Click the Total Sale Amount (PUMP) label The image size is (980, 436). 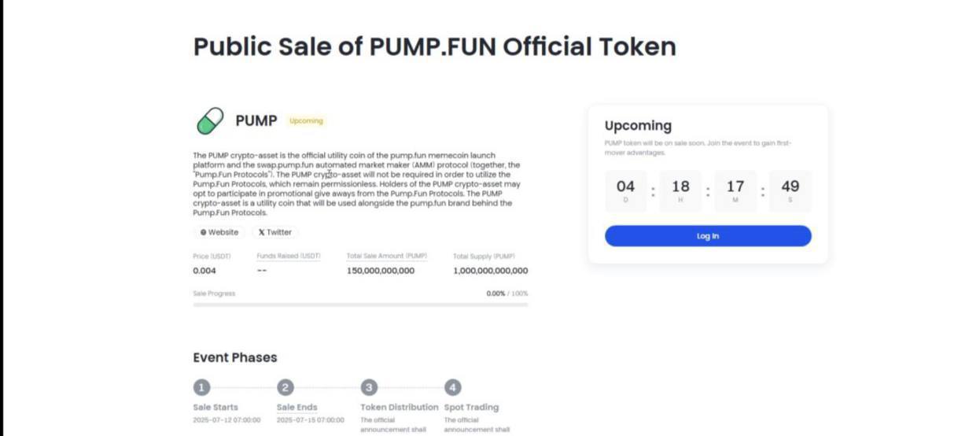[387, 257]
